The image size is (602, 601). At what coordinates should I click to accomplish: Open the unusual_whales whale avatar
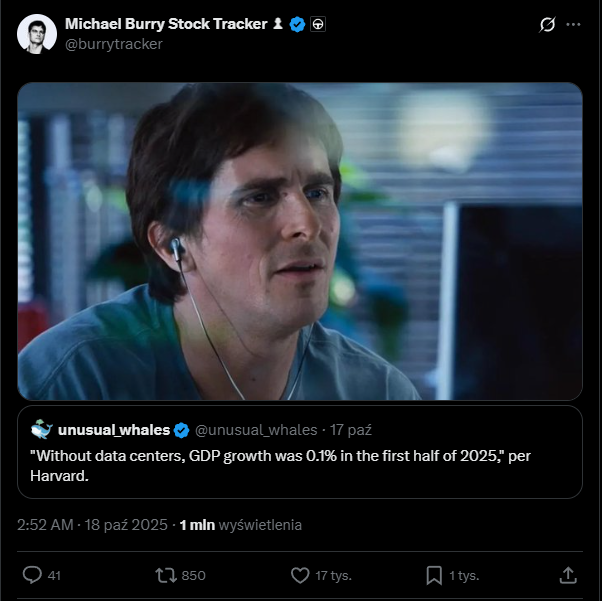coord(41,430)
